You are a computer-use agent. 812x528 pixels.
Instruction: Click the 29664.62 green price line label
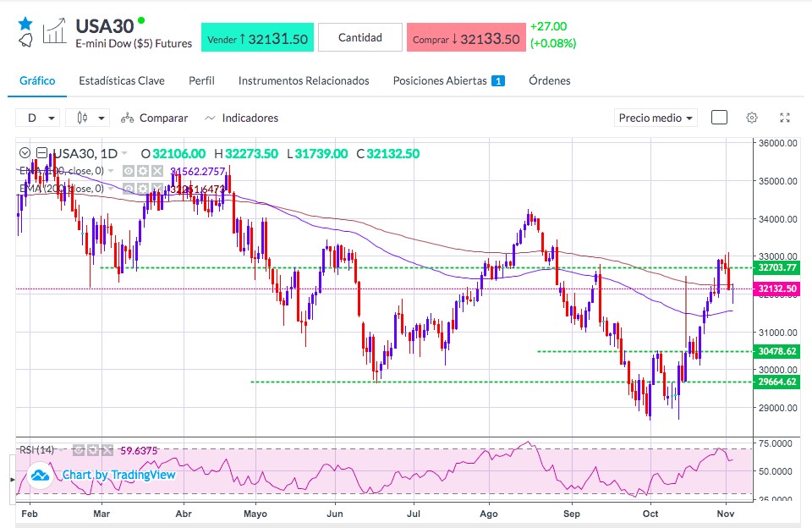(776, 382)
